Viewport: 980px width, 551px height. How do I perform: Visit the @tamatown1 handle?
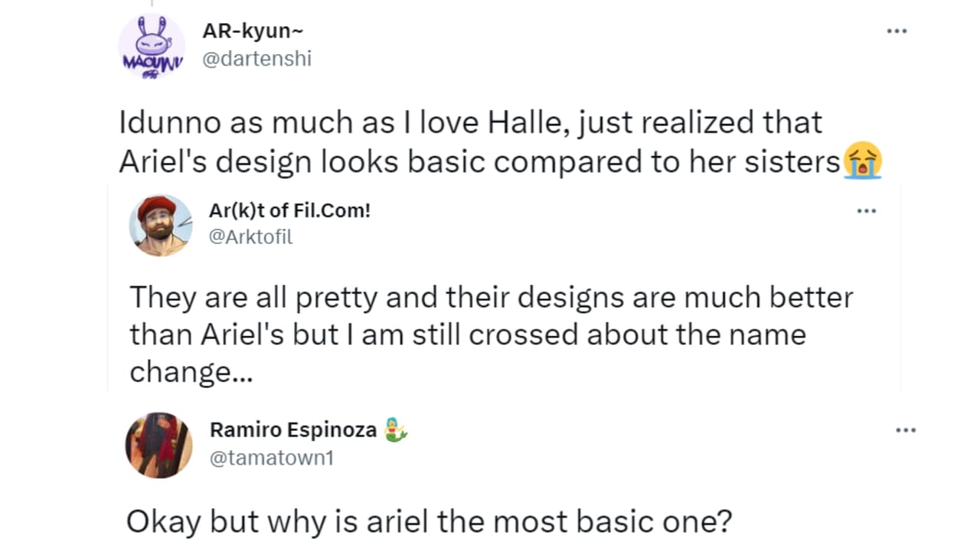(272, 457)
